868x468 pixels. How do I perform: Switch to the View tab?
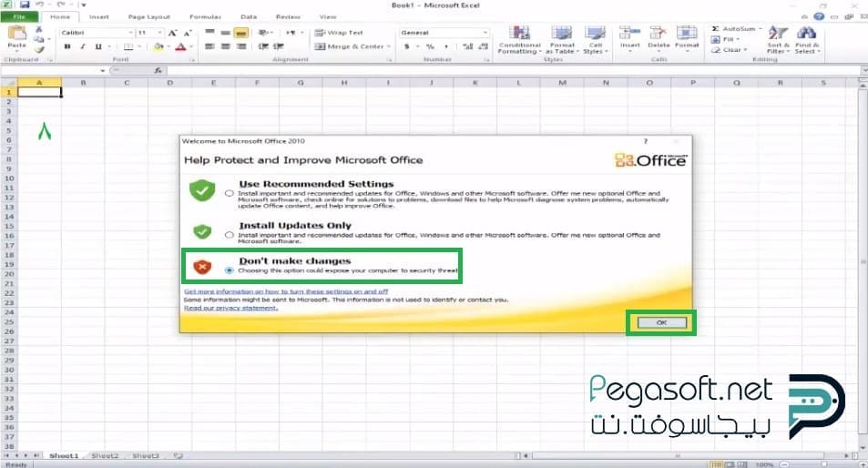(327, 16)
